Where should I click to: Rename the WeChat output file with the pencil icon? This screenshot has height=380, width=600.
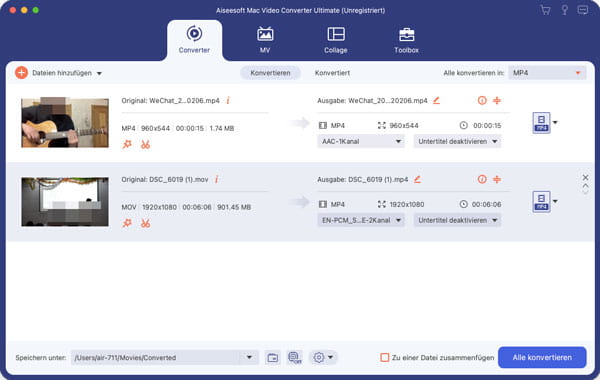pyautogui.click(x=436, y=100)
